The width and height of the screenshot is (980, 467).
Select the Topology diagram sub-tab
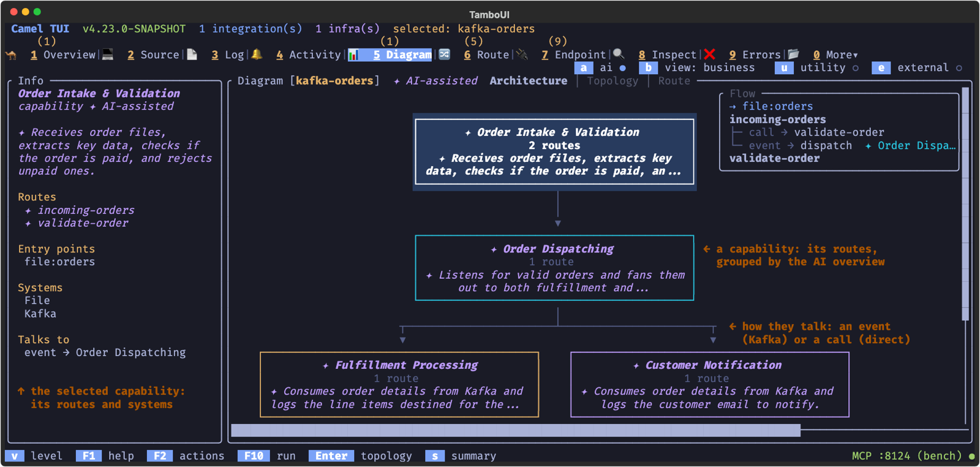(x=612, y=81)
